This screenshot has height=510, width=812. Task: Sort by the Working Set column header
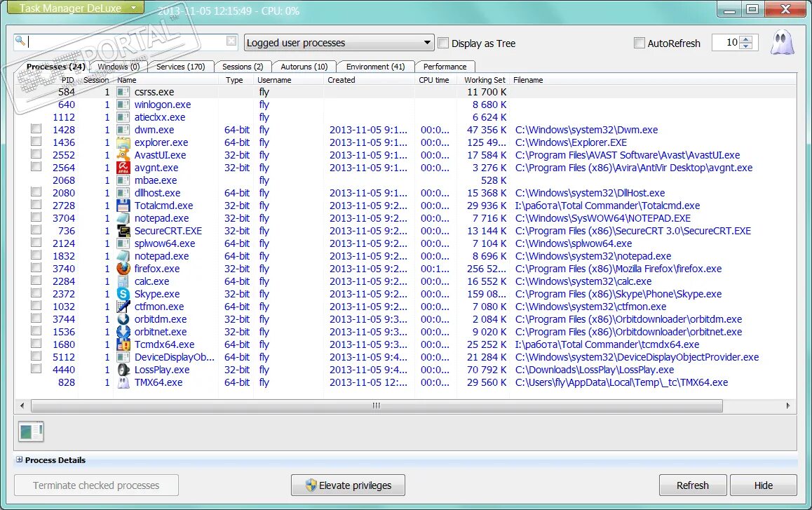pyautogui.click(x=485, y=80)
